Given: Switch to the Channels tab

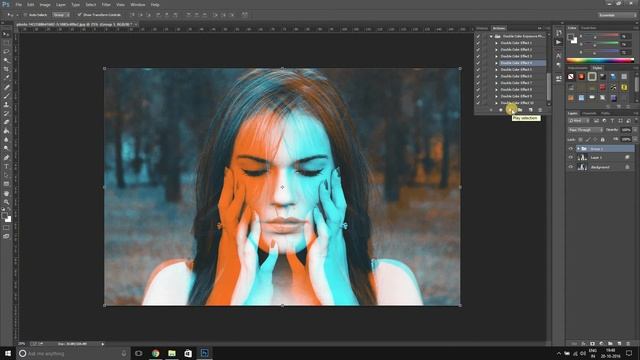Looking at the screenshot, I should tap(589, 113).
